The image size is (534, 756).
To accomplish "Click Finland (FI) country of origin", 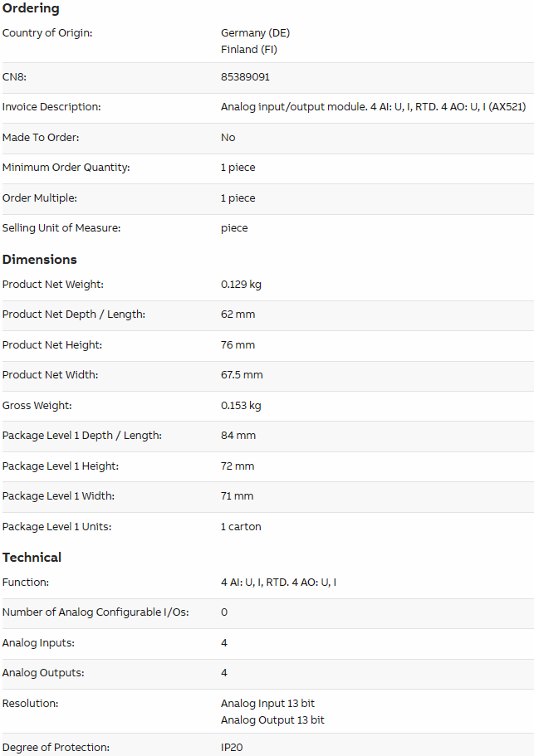I will tap(249, 50).
